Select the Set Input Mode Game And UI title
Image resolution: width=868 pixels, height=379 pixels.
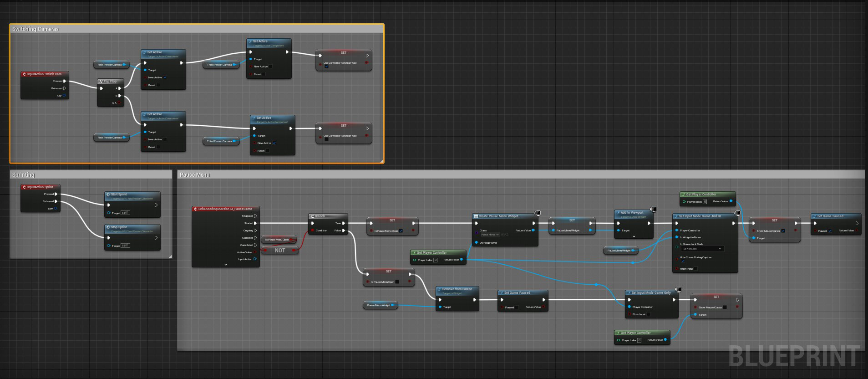(x=700, y=216)
